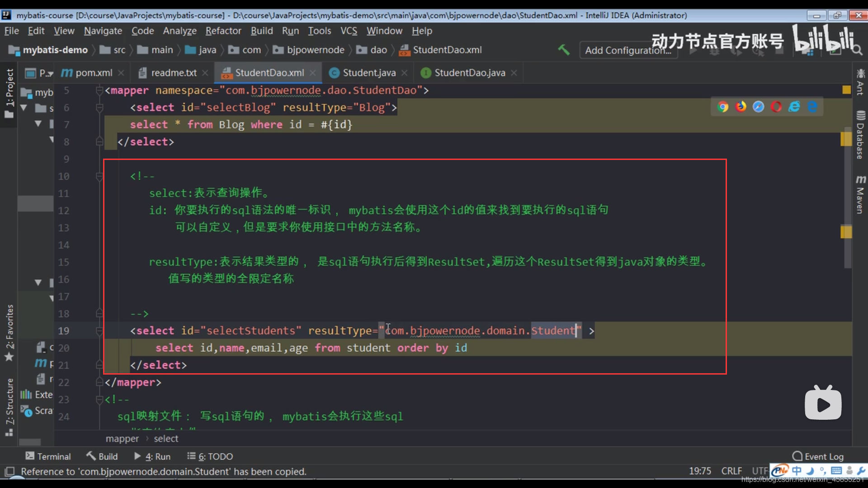This screenshot has height=488, width=868.
Task: Open the Analyze menu
Action: pyautogui.click(x=179, y=31)
